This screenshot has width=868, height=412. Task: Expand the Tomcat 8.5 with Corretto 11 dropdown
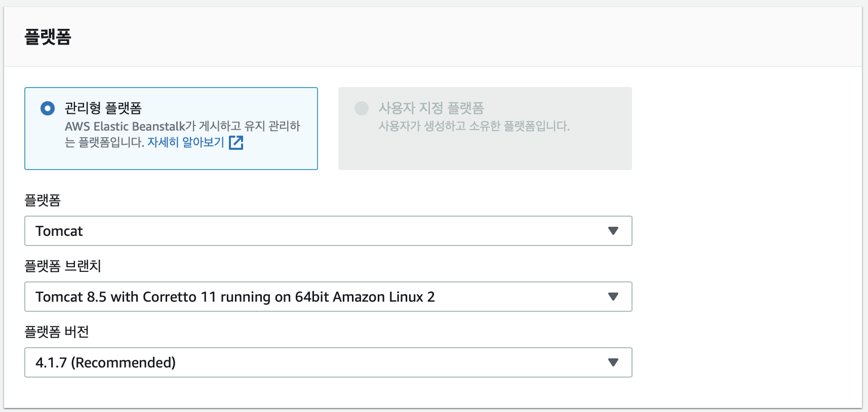coord(304,297)
